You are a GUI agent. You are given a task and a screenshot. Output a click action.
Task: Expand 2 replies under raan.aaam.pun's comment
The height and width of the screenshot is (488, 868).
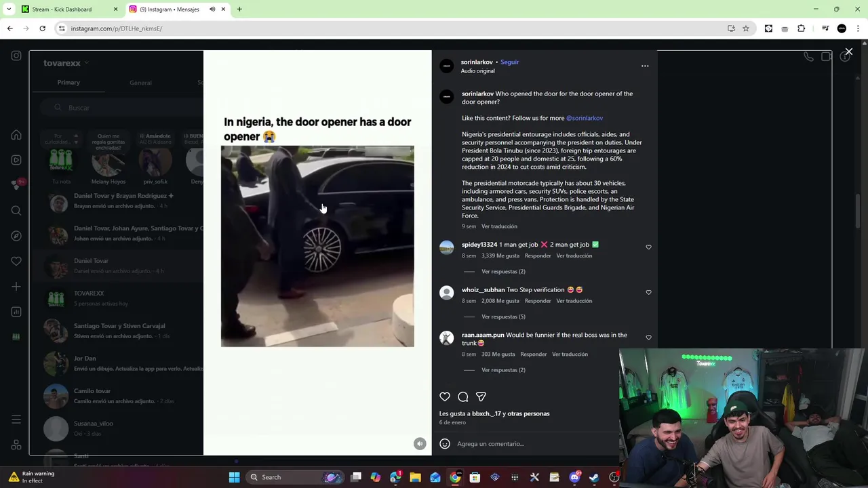tap(503, 370)
